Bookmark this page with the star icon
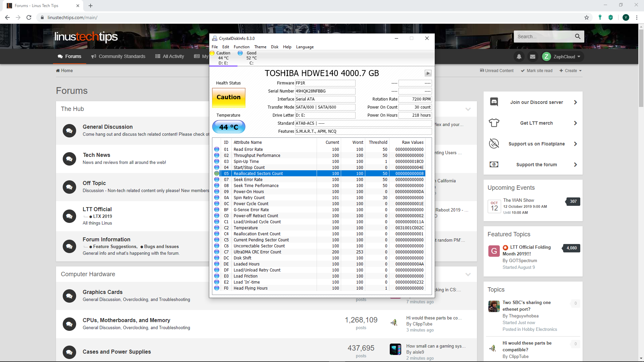The width and height of the screenshot is (644, 362). pyautogui.click(x=587, y=17)
